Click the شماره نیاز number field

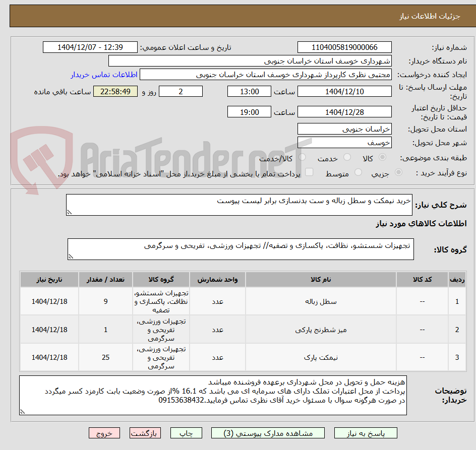point(344,47)
